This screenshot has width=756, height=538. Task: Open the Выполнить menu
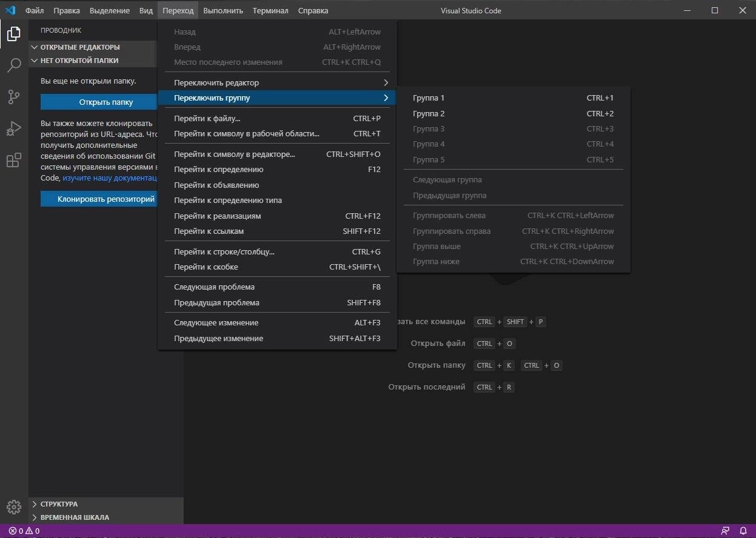[223, 10]
